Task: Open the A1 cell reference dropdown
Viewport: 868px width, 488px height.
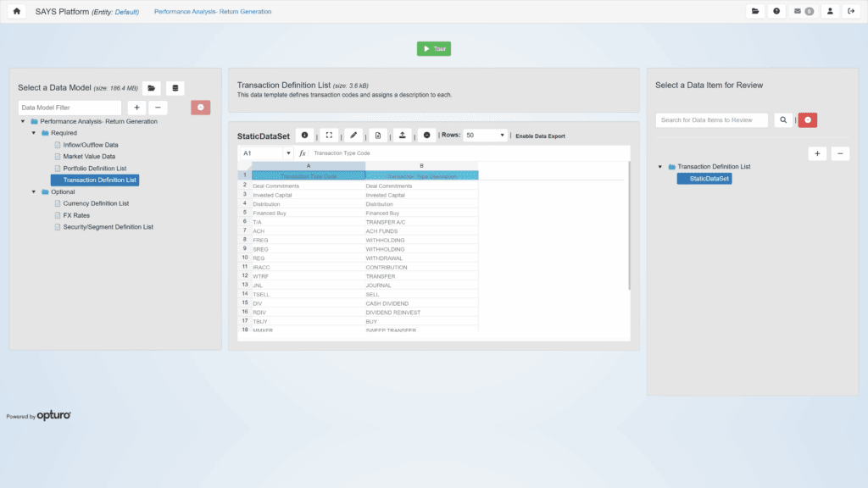Action: 289,153
